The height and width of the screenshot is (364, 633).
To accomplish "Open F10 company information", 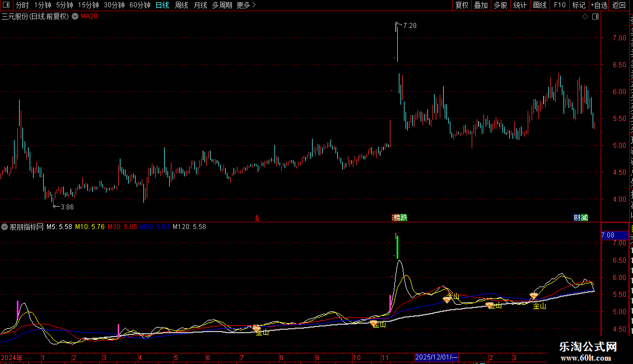I will click(560, 5).
